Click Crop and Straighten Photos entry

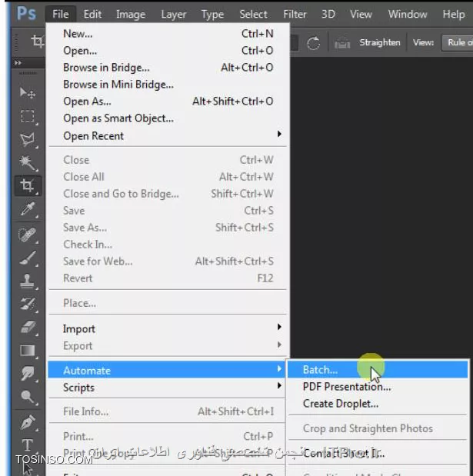tap(377, 428)
